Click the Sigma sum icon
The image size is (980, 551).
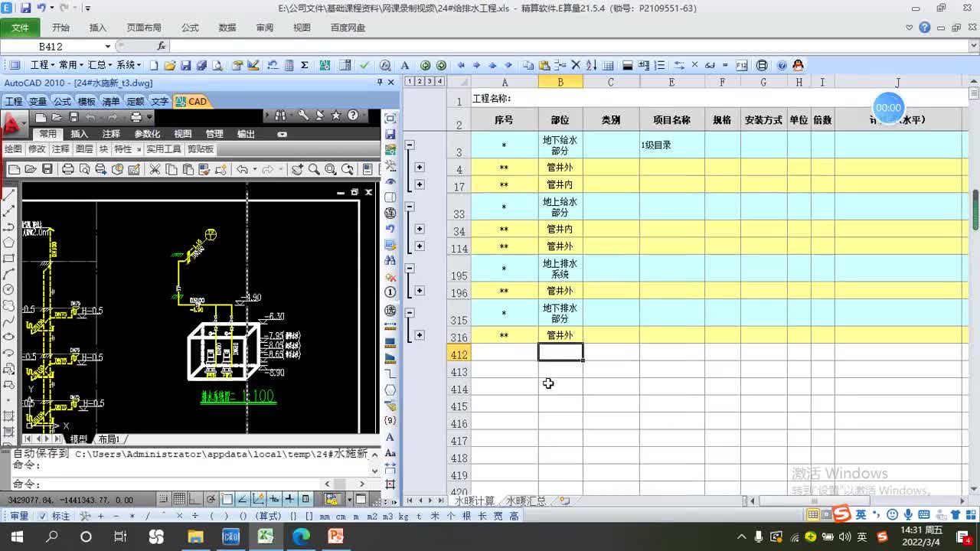tap(304, 65)
